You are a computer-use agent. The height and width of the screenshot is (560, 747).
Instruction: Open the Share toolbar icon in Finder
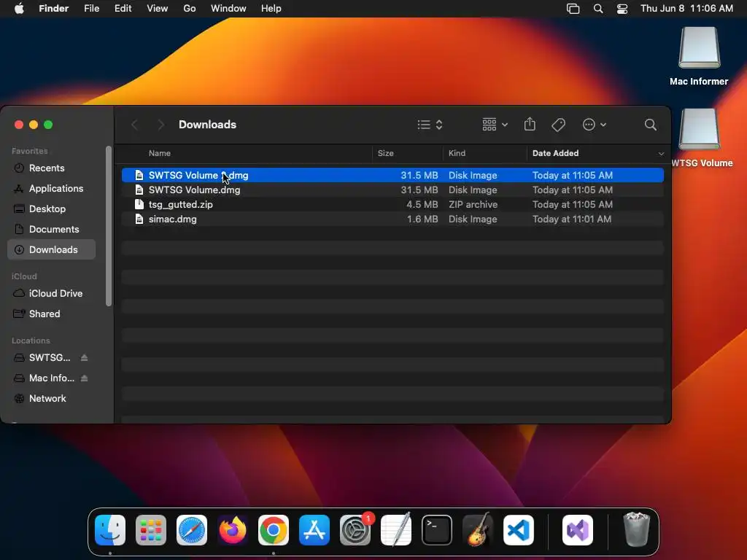tap(530, 124)
